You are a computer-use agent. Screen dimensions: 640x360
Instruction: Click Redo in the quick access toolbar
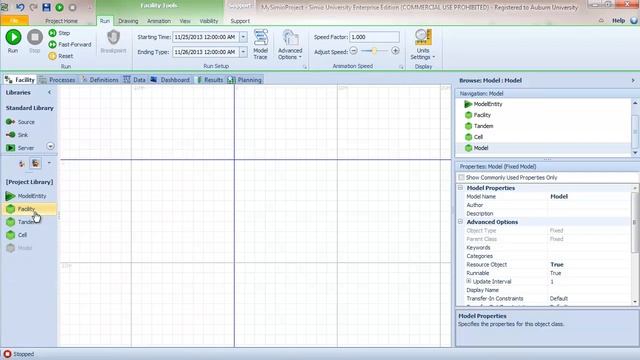point(33,7)
